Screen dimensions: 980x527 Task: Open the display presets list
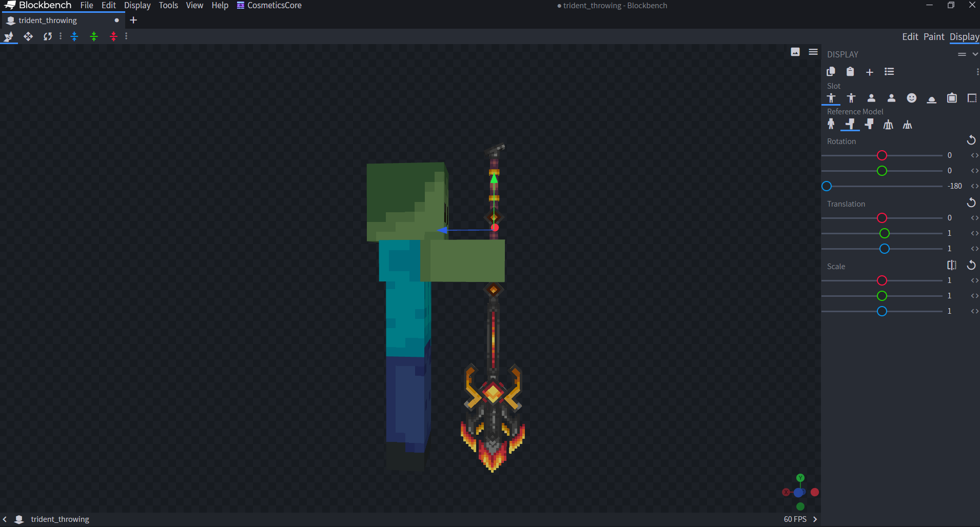click(889, 72)
